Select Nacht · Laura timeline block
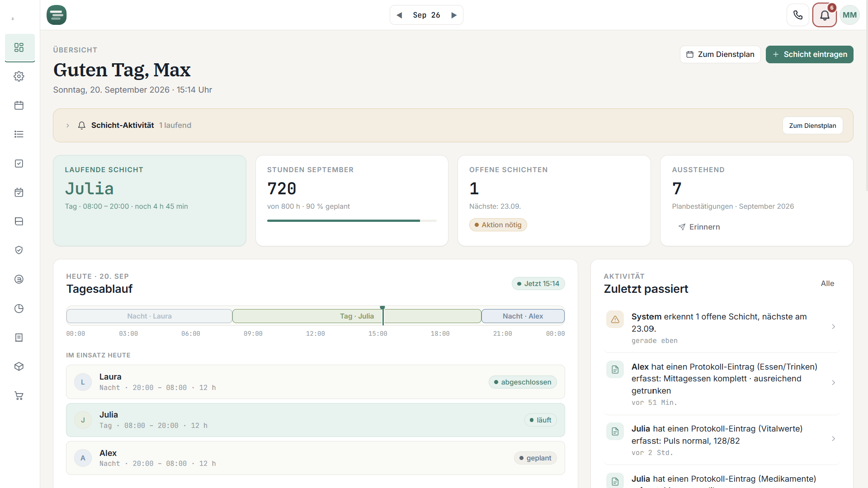Viewport: 868px width, 488px height. coord(149,316)
